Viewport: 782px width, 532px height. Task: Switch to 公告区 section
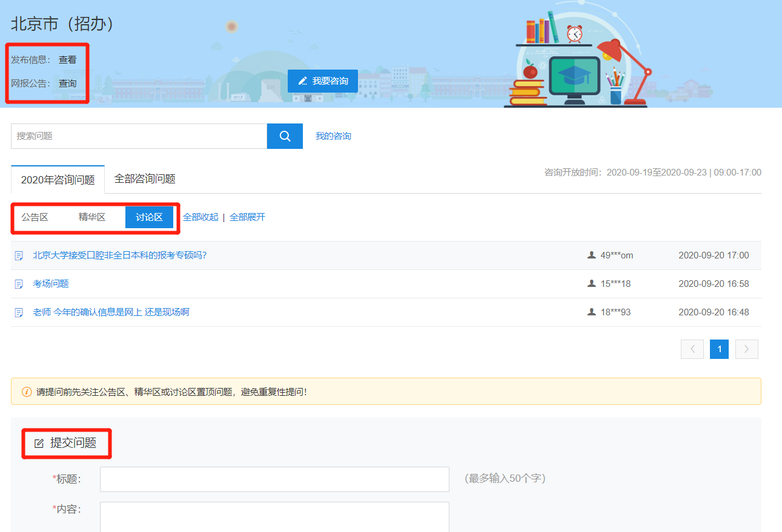coord(35,217)
